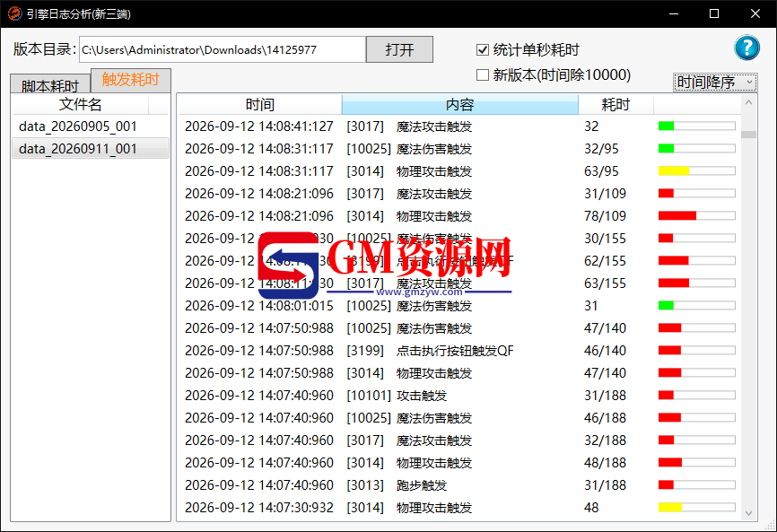The height and width of the screenshot is (532, 777).
Task: Click the 内容 column header
Action: pos(460,105)
